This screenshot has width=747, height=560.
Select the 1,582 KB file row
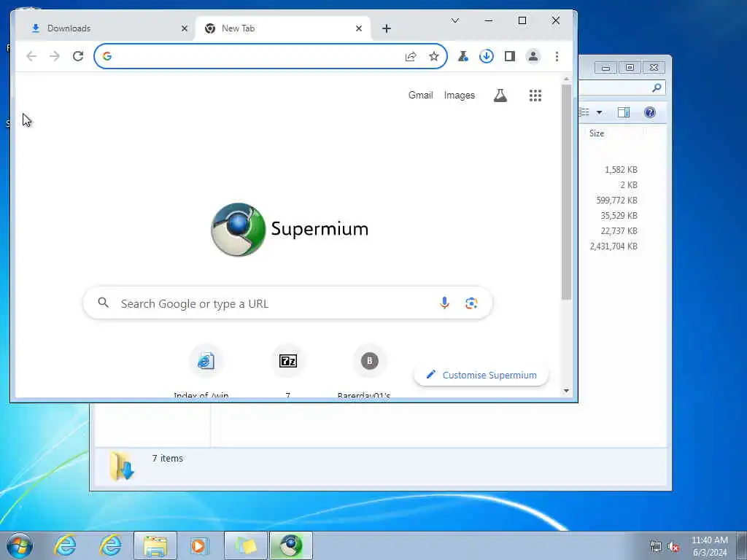point(621,170)
